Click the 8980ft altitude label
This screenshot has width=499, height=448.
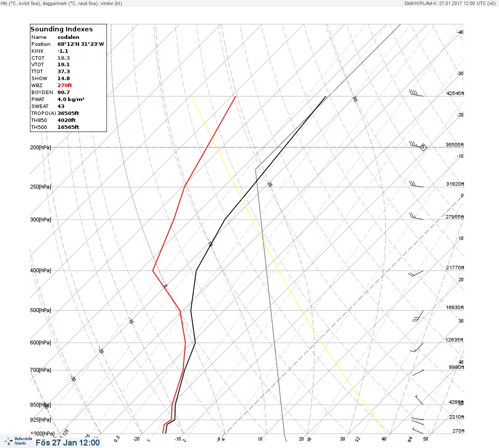[457, 367]
